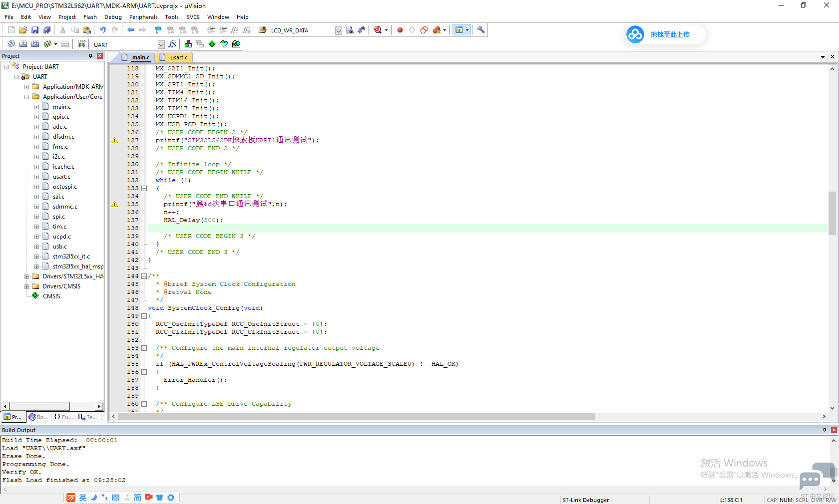This screenshot has height=504, width=839.
Task: Open Manage Run-Time Environment green diamond icon
Action: point(212,44)
